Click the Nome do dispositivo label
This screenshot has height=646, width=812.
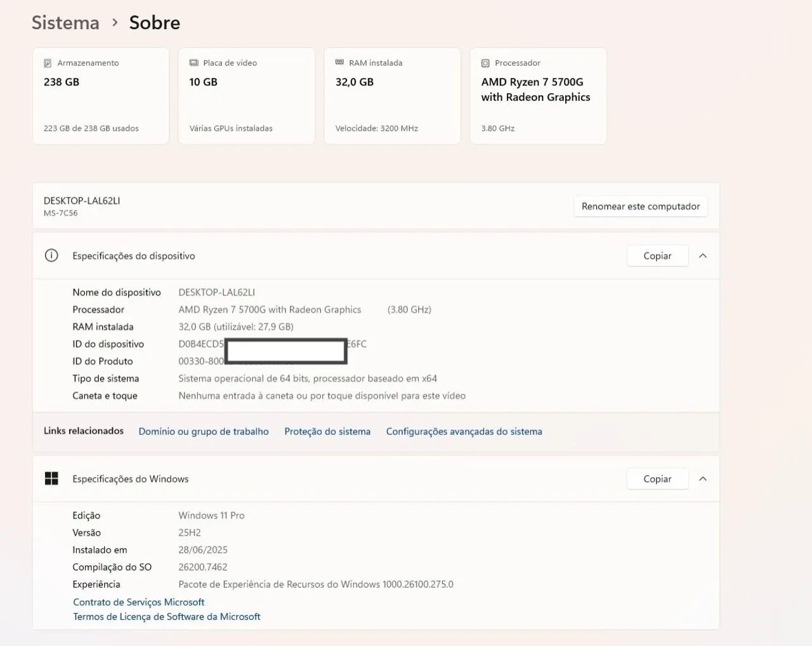[x=117, y=292]
